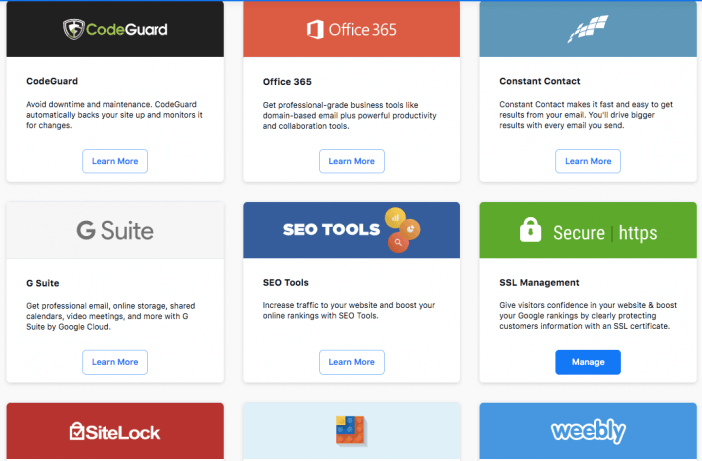
Task: Click the G Suite description paragraph
Action: [111, 316]
